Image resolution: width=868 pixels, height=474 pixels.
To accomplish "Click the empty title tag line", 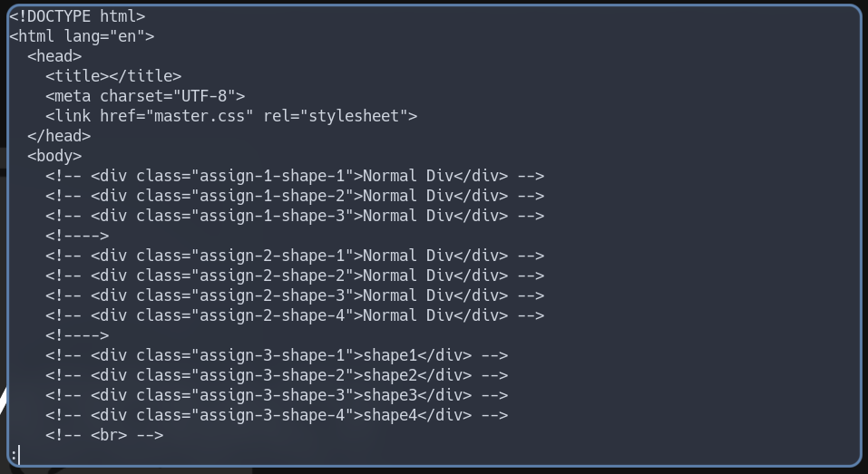I will (113, 76).
